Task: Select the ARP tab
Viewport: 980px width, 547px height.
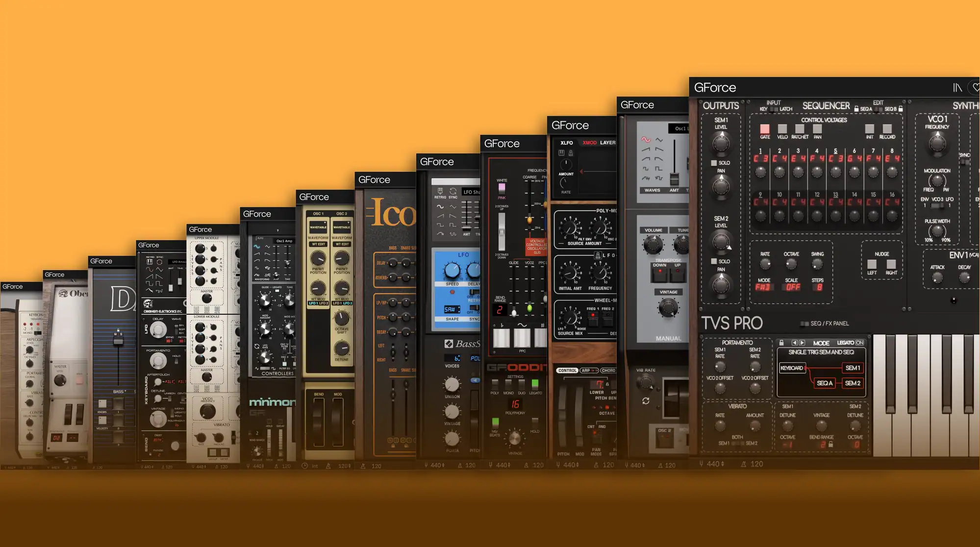Action: pos(589,371)
